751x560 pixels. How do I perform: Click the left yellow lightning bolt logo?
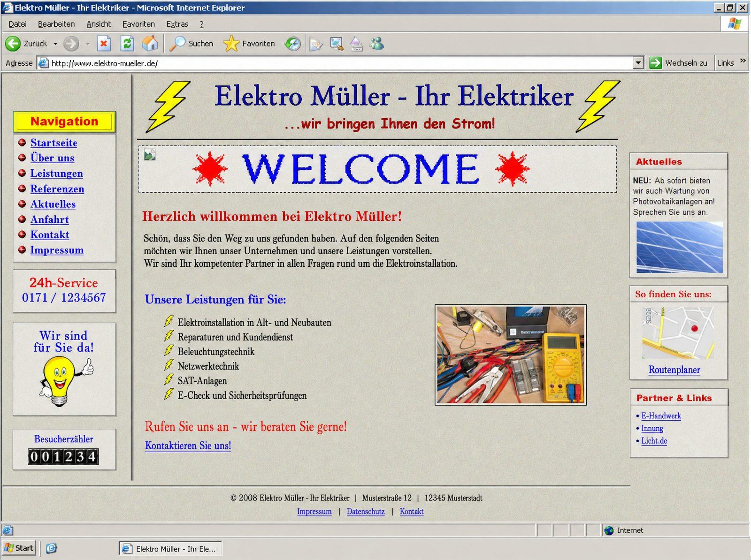point(168,106)
